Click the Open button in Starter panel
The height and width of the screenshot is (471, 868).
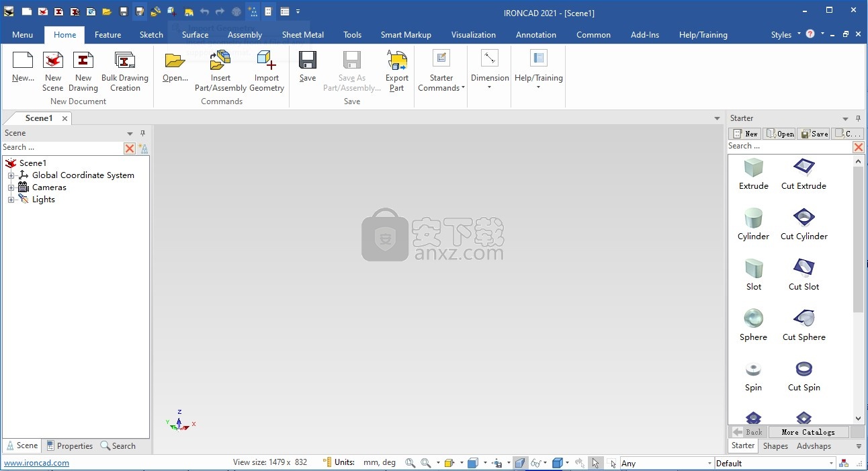click(779, 134)
